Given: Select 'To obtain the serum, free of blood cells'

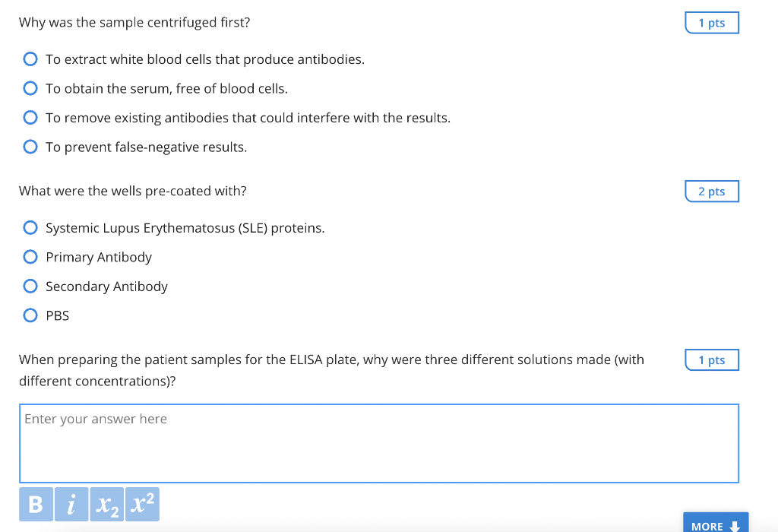Looking at the screenshot, I should tap(30, 87).
